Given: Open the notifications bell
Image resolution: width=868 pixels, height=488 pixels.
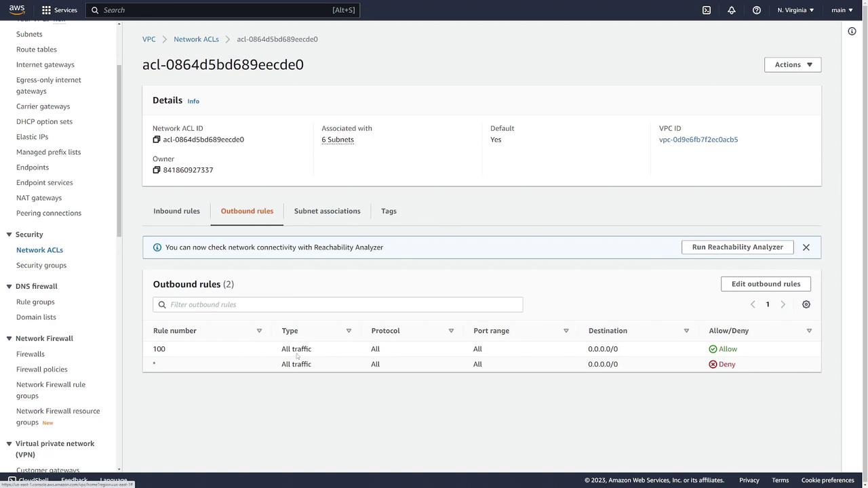Looking at the screenshot, I should pyautogui.click(x=732, y=10).
